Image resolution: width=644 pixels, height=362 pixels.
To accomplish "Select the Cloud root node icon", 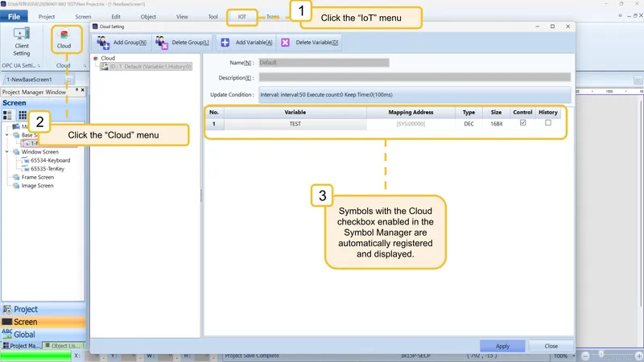I will pyautogui.click(x=96, y=58).
